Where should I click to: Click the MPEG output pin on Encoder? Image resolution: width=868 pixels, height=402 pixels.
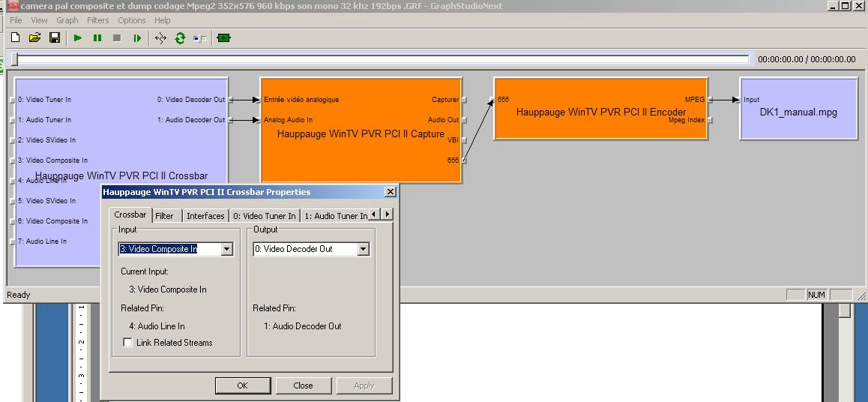click(710, 100)
